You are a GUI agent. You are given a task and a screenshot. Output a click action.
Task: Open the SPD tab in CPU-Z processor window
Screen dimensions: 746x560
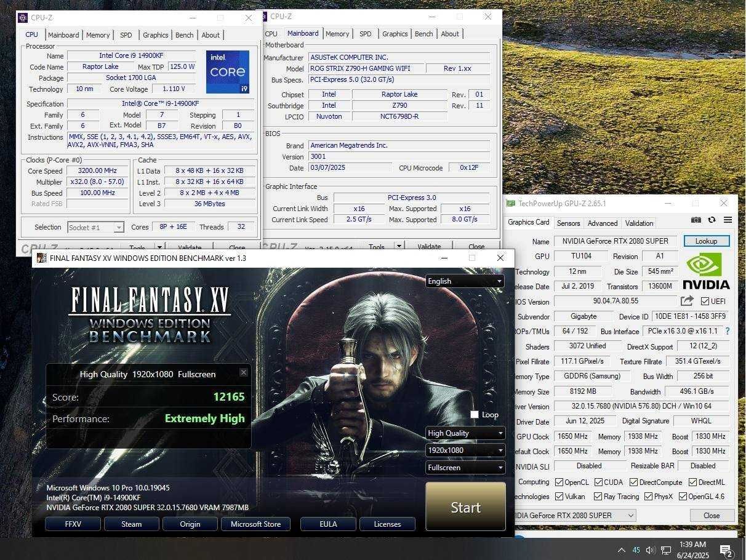126,35
